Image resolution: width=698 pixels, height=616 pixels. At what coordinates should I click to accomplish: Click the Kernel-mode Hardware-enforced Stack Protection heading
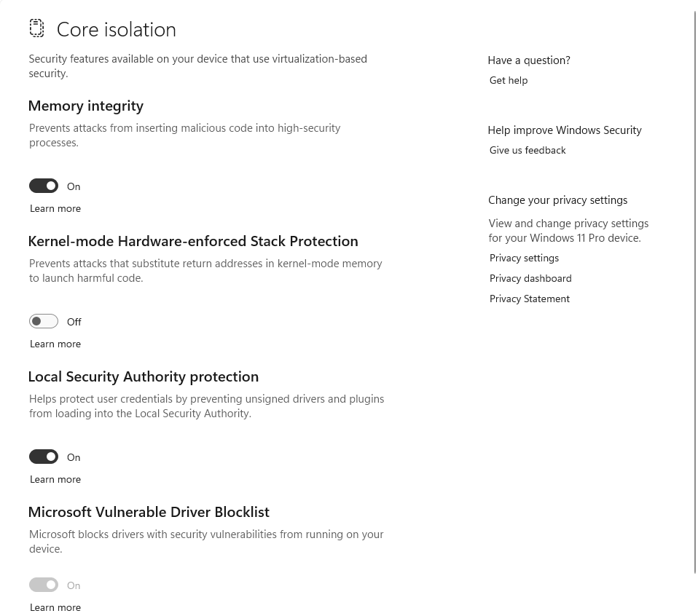click(x=193, y=242)
